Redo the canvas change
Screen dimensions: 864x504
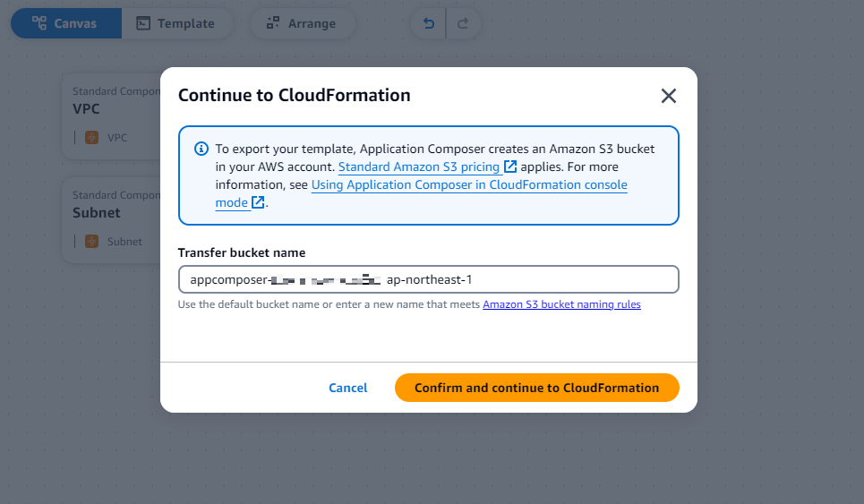(463, 23)
